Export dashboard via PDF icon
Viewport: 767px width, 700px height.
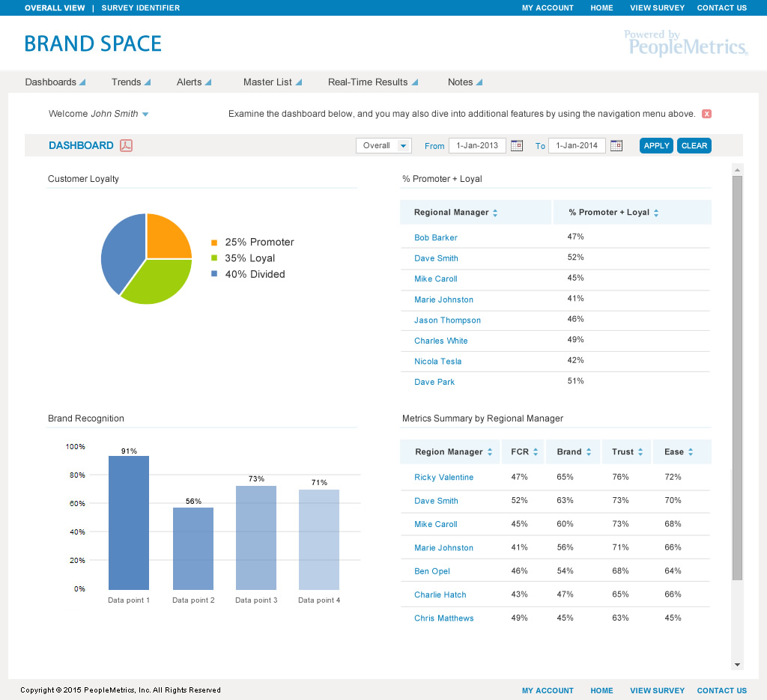coord(126,146)
